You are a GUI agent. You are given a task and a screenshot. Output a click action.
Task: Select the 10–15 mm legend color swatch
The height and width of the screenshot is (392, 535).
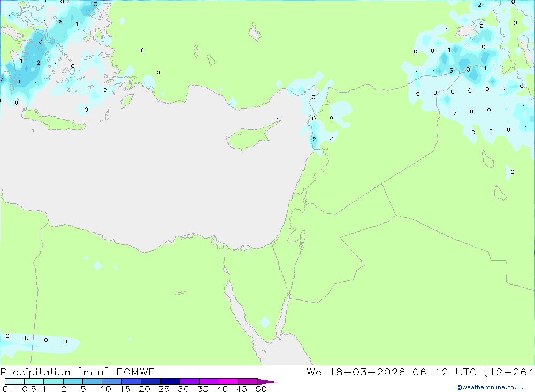tap(112, 381)
